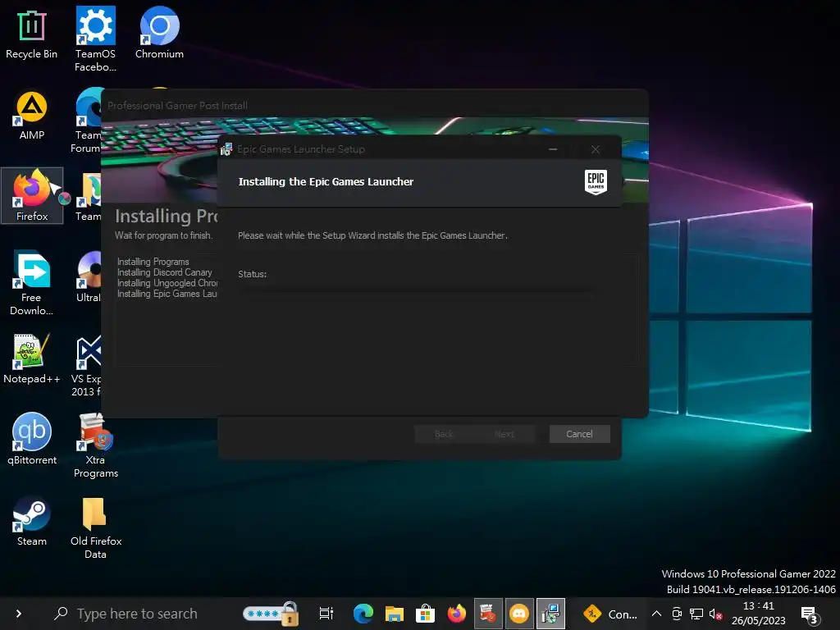Click the Epic Games logo in the setup header
This screenshot has width=840, height=630.
click(x=596, y=182)
